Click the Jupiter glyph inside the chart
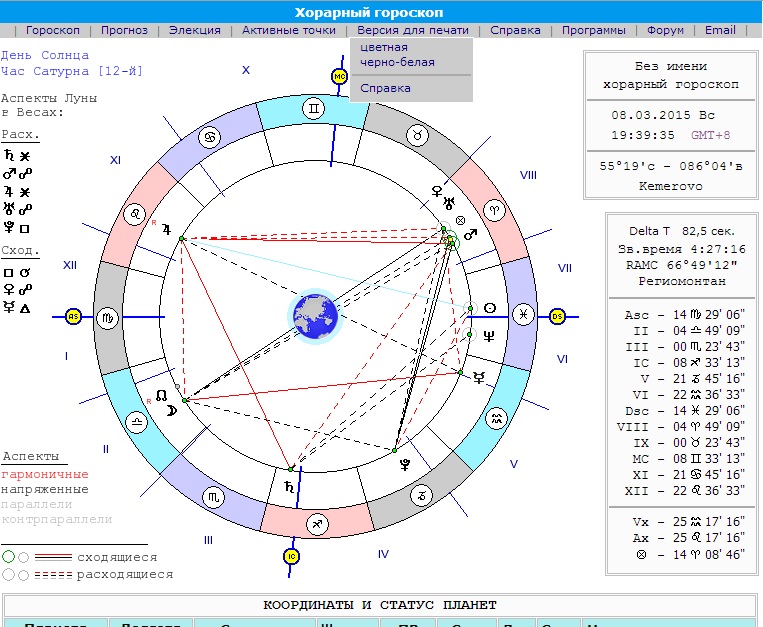Screen dimensions: 763x627 (x=167, y=229)
